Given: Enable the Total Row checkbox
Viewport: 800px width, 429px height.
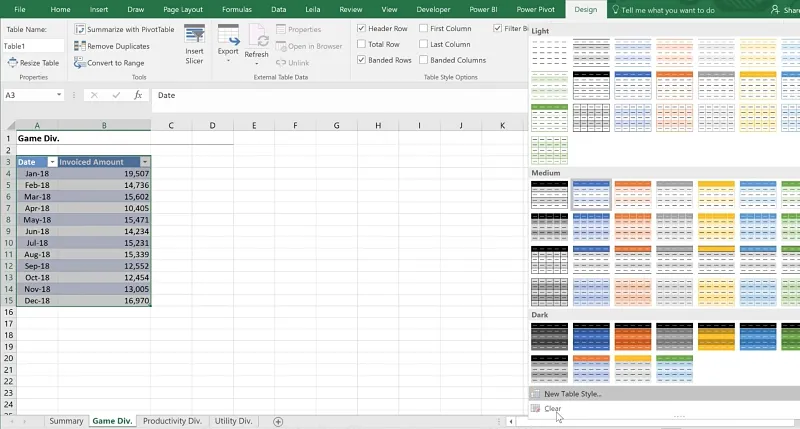Looking at the screenshot, I should 362,44.
